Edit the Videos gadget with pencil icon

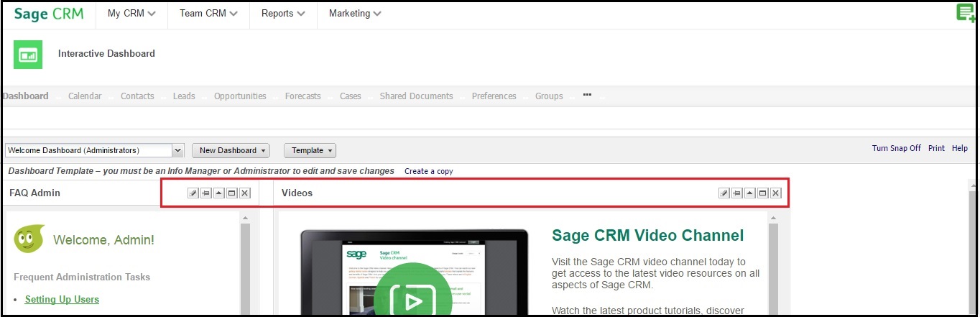724,193
